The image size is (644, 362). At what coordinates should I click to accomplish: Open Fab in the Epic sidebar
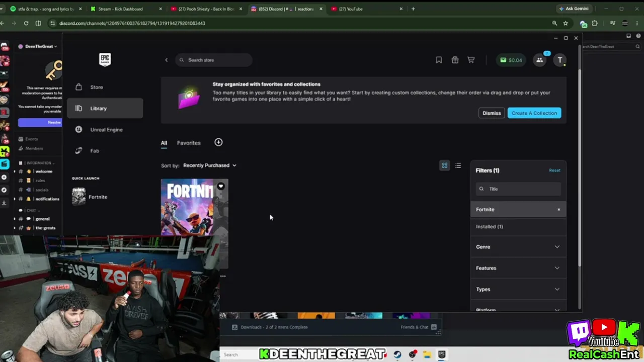pos(105,150)
